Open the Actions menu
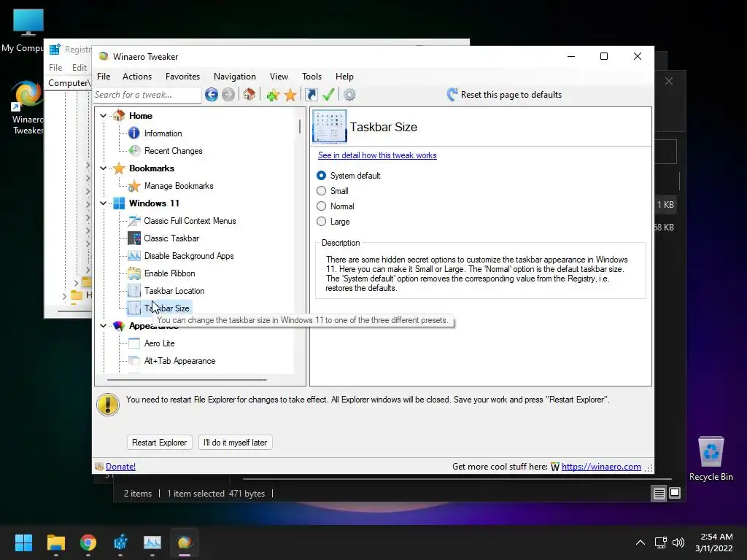Screen dimensions: 747x560 [137, 77]
